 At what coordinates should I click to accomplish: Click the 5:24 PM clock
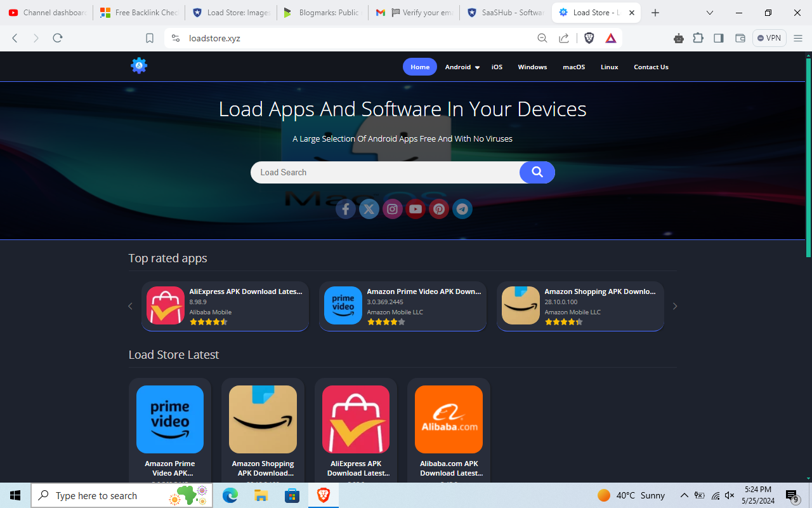pyautogui.click(x=758, y=490)
